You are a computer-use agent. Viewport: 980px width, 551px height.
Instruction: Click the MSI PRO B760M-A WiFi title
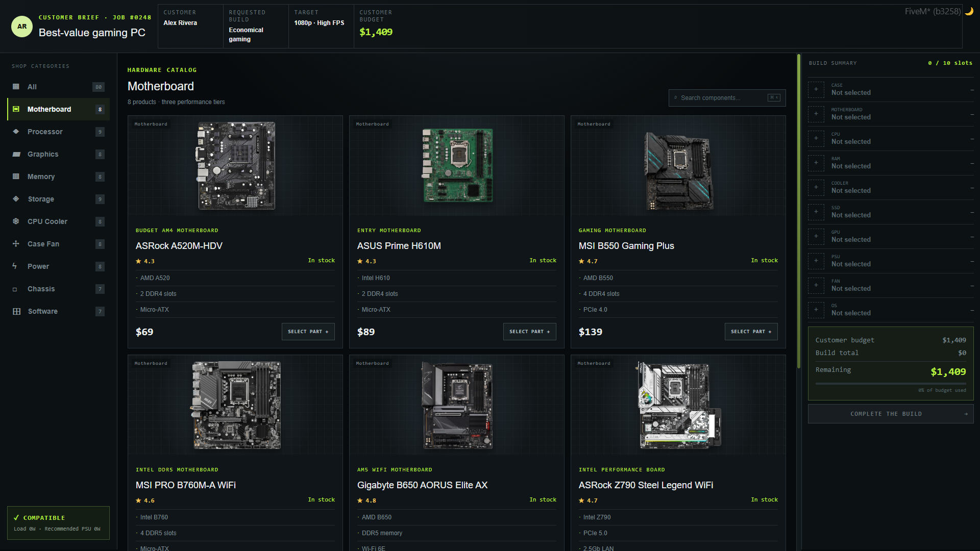pyautogui.click(x=186, y=485)
